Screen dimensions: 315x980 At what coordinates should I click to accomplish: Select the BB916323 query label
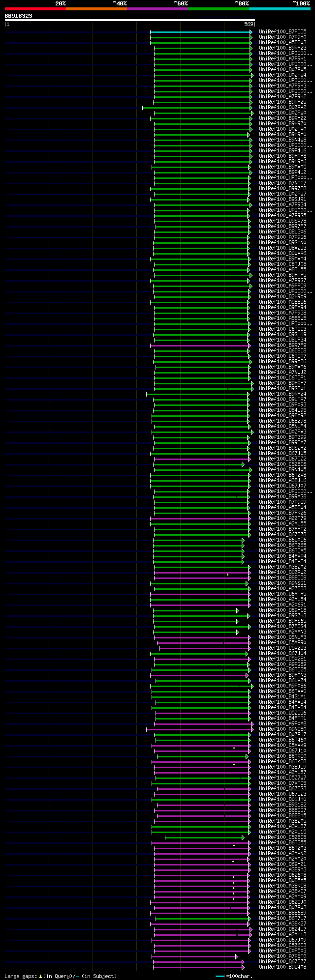pos(19,16)
